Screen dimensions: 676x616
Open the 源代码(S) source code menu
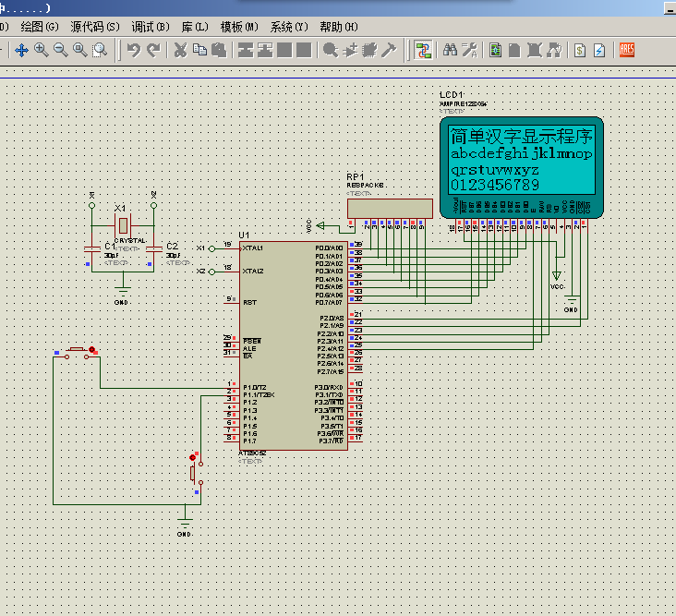click(x=95, y=27)
